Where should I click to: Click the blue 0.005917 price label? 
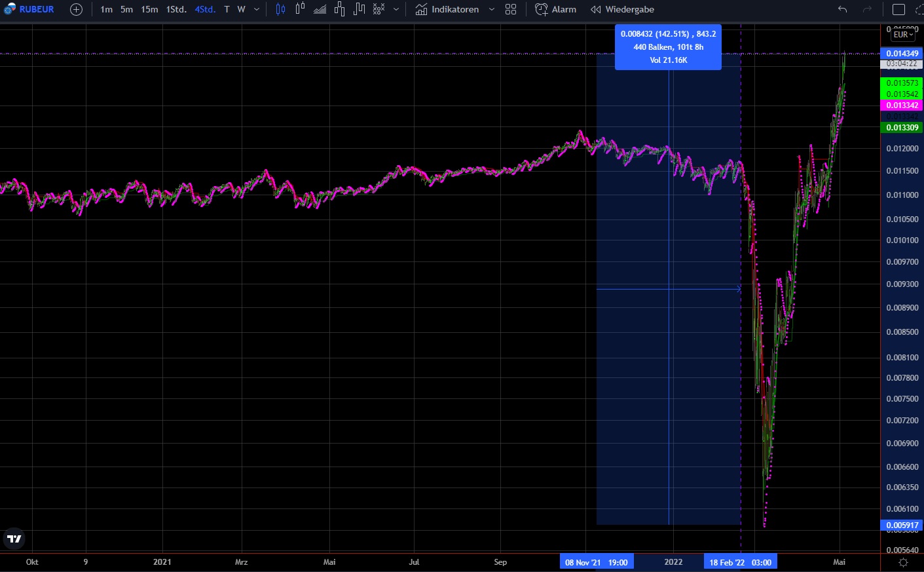(x=902, y=525)
